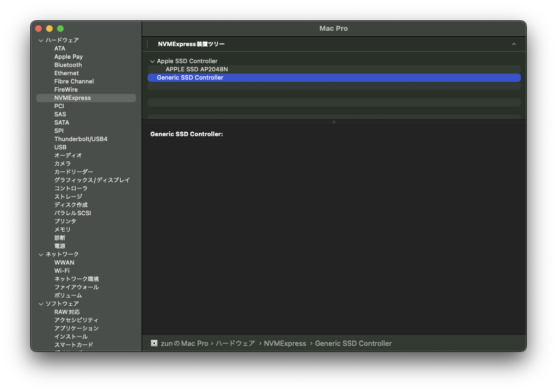The width and height of the screenshot is (557, 392).
Task: Click the Apple SSD Controller row label
Action: coord(187,61)
